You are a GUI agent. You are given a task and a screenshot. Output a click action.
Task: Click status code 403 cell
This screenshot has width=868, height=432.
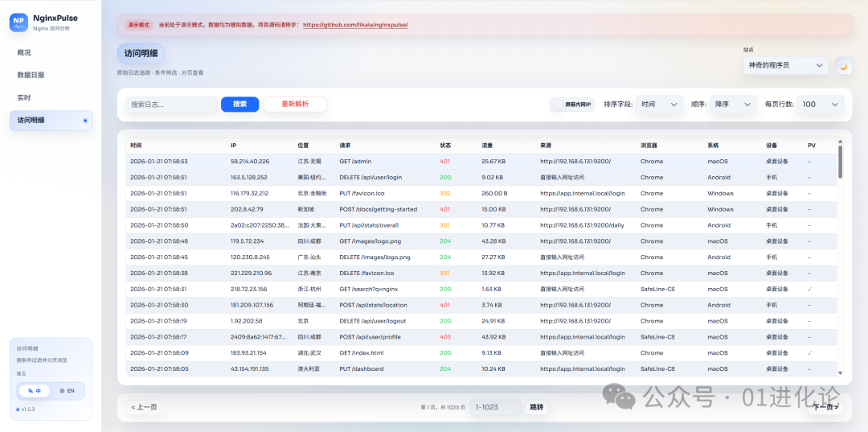coord(445,337)
